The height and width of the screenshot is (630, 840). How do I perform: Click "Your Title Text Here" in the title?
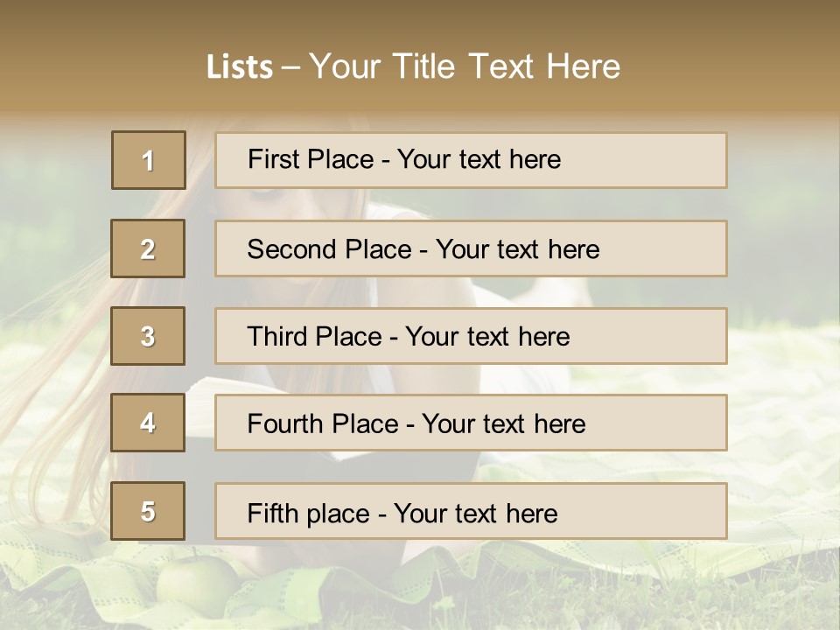(x=465, y=66)
